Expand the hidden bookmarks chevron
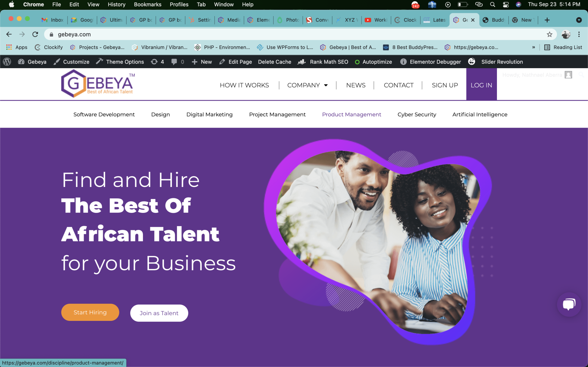Screen dimensions: 588x367 [x=533, y=47]
